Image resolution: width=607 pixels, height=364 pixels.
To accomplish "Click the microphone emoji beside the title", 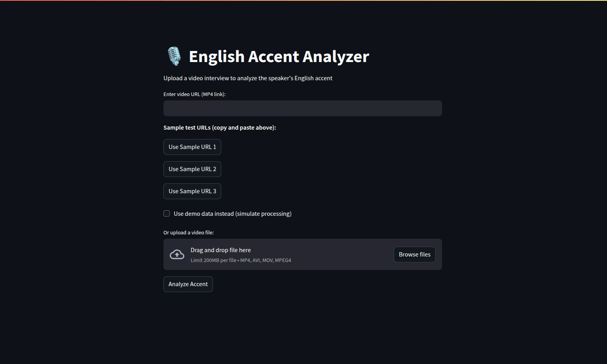I will point(174,56).
